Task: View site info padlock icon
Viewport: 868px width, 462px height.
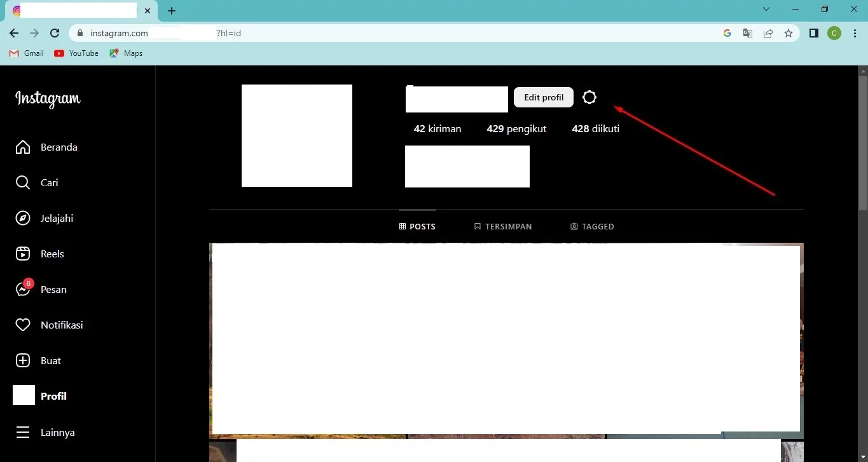Action: click(80, 33)
